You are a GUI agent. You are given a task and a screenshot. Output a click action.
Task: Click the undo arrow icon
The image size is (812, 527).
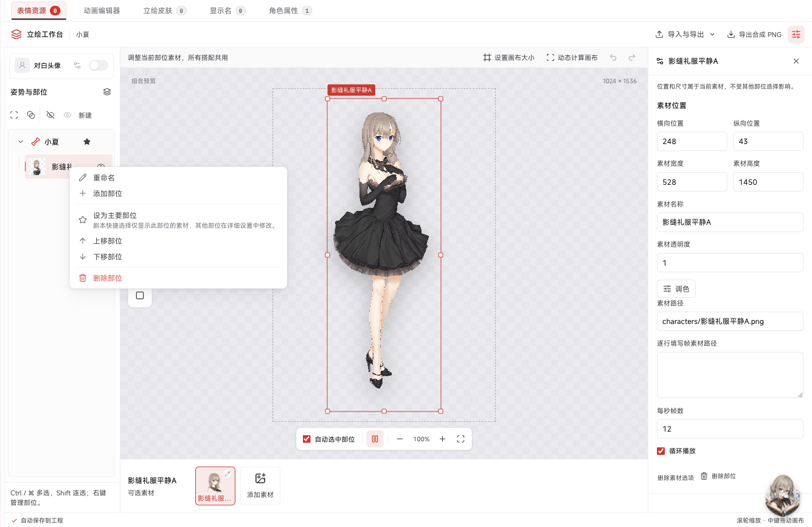point(613,58)
